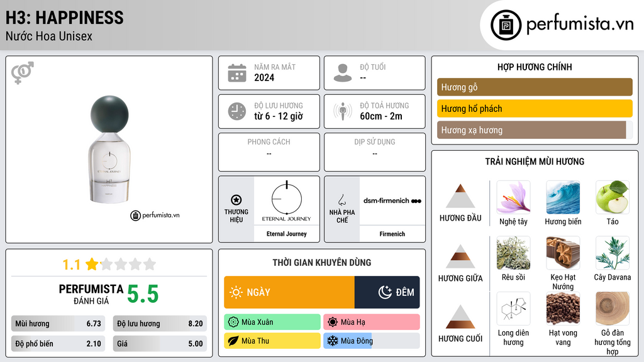This screenshot has height=362, width=644.
Task: Click the sun icon for Mùa Hạ
Action: click(x=333, y=322)
